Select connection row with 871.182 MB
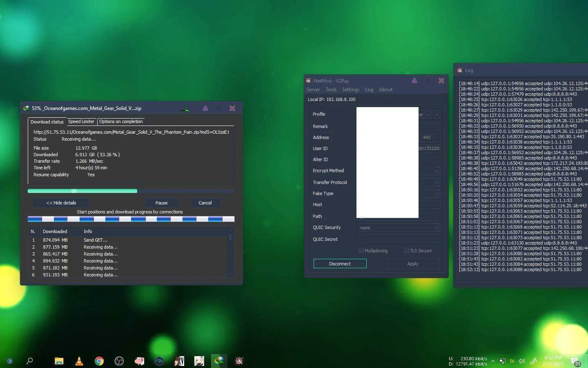Image resolution: width=588 pixels, height=368 pixels. (128, 268)
